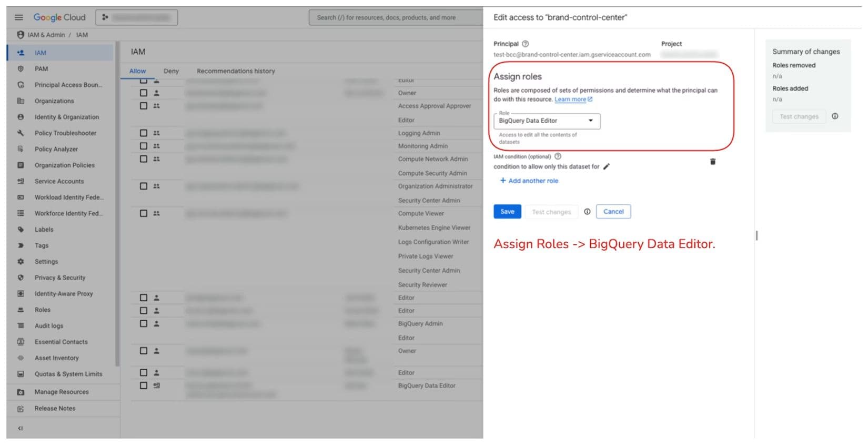Click Policy Analyzer sidebar icon
Viewport: 868px width, 445px height.
click(21, 149)
